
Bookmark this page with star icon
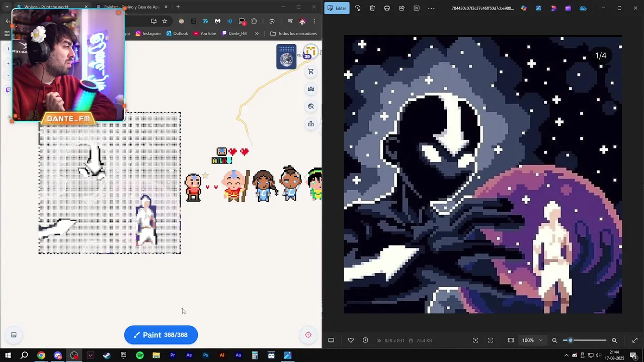[165, 21]
